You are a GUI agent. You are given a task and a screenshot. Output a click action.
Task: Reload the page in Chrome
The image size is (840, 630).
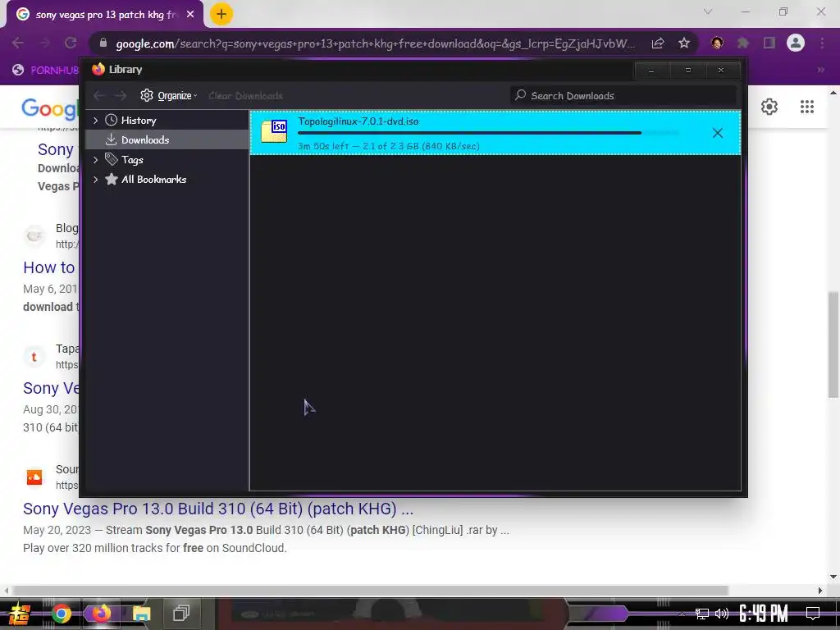coord(71,43)
